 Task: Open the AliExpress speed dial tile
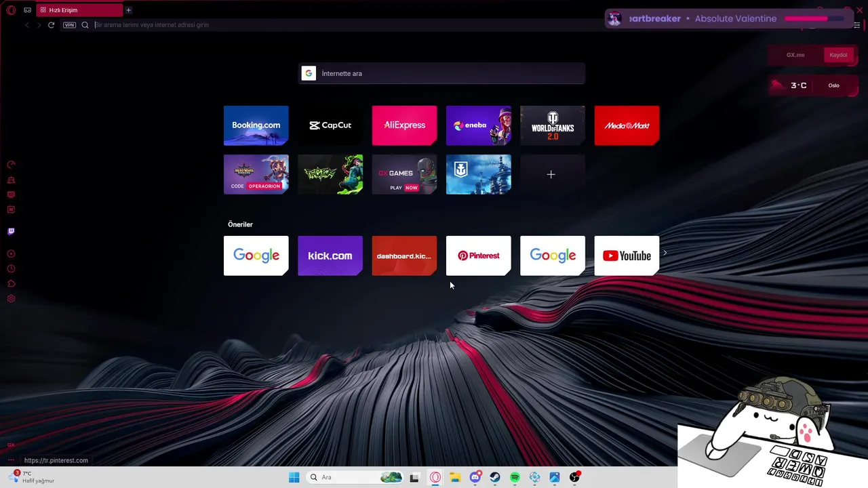tap(404, 125)
